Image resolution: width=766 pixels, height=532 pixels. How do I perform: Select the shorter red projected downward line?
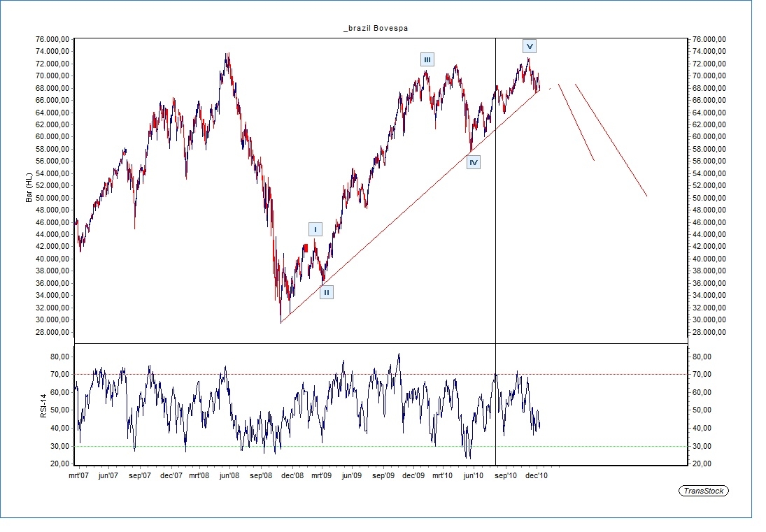tap(576, 122)
